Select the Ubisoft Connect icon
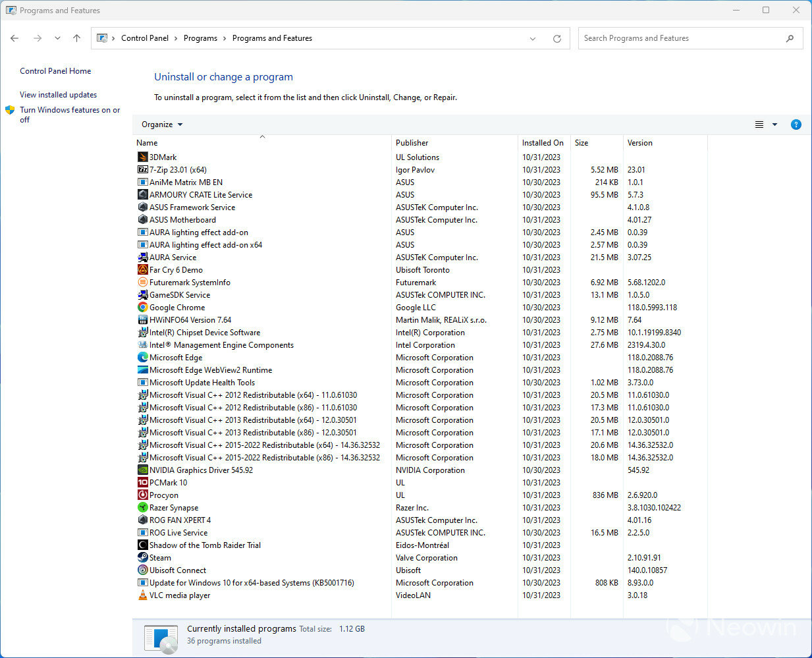The height and width of the screenshot is (658, 812). pos(142,570)
